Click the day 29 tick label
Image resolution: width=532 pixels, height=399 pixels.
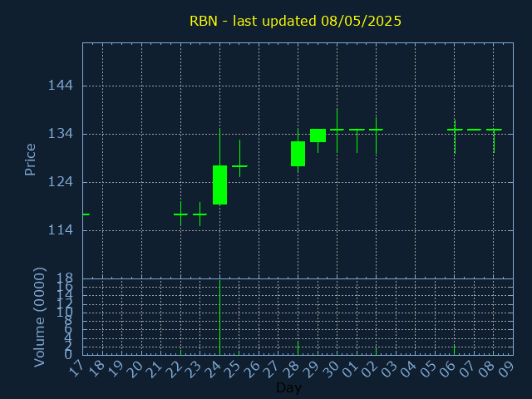coord(311,368)
